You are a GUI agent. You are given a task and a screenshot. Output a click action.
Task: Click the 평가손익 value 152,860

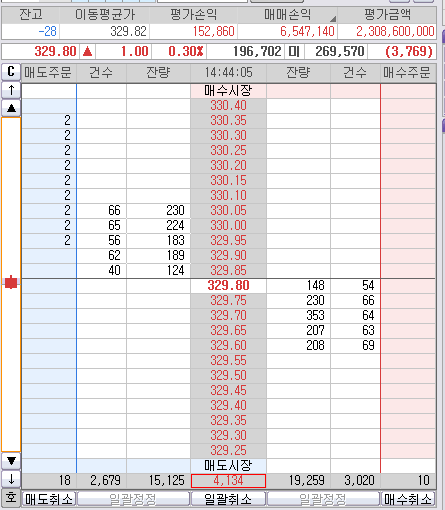coord(214,32)
